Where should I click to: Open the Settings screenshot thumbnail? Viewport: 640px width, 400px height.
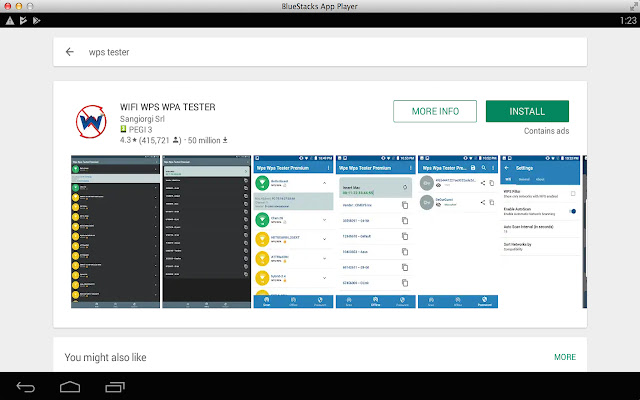pos(540,231)
